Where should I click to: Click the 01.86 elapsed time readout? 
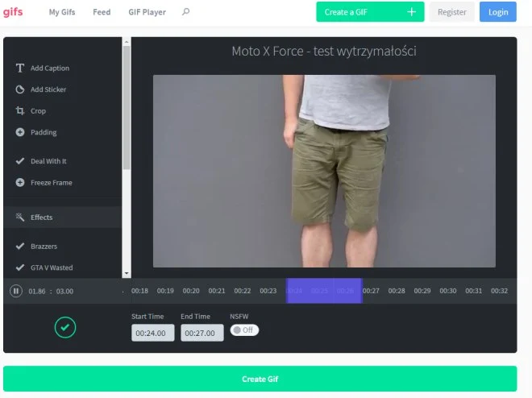coord(37,291)
